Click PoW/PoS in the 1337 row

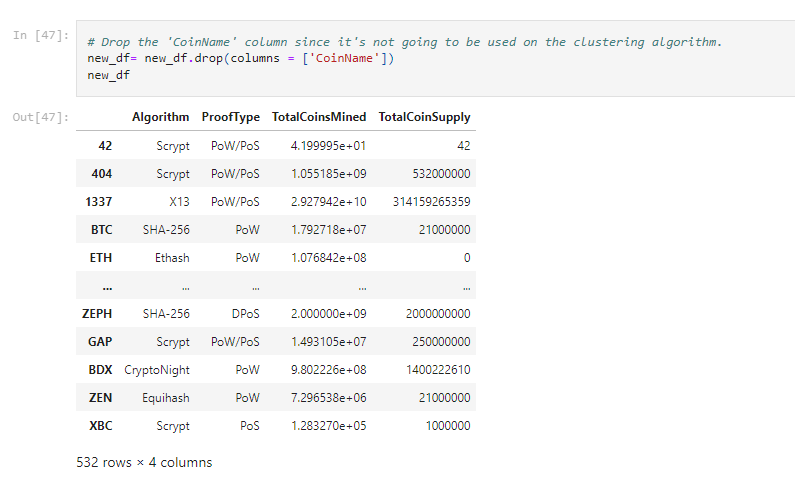pos(235,202)
